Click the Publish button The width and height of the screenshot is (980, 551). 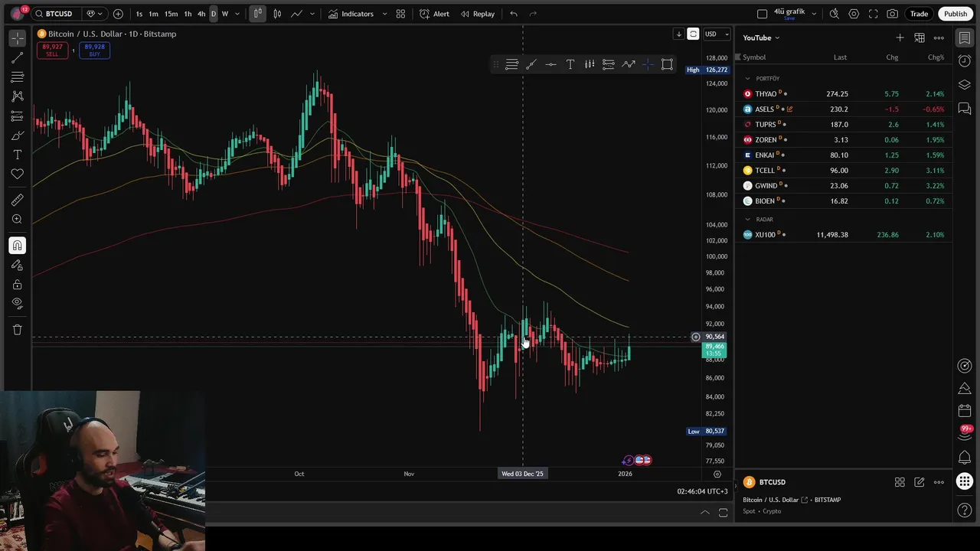coord(955,14)
